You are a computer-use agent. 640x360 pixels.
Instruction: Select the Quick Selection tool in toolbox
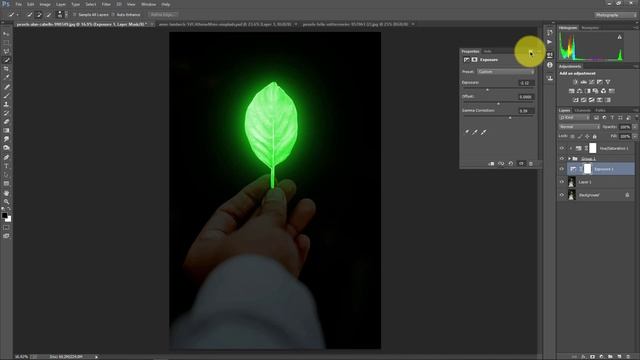click(x=6, y=60)
